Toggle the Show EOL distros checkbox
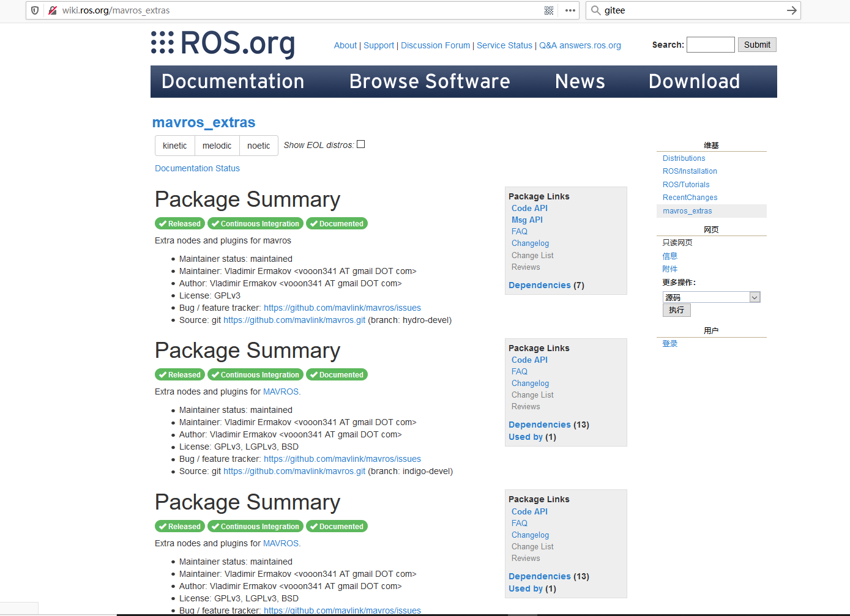850x616 pixels. 361,144
